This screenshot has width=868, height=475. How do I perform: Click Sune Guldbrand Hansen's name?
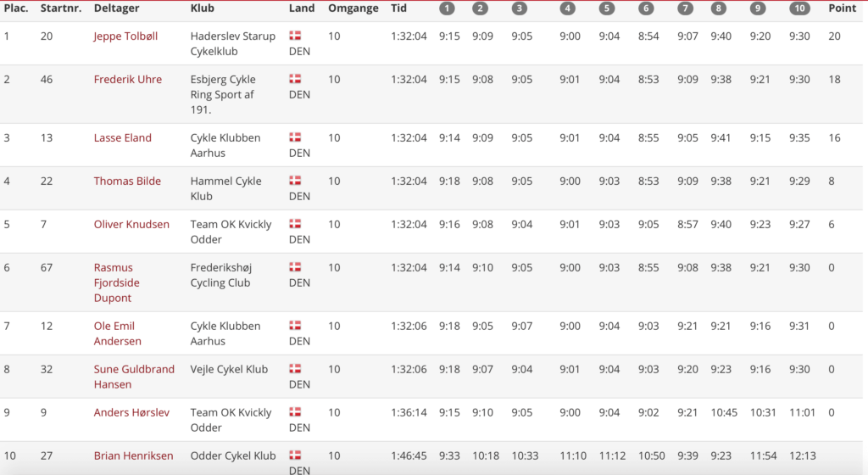(134, 377)
